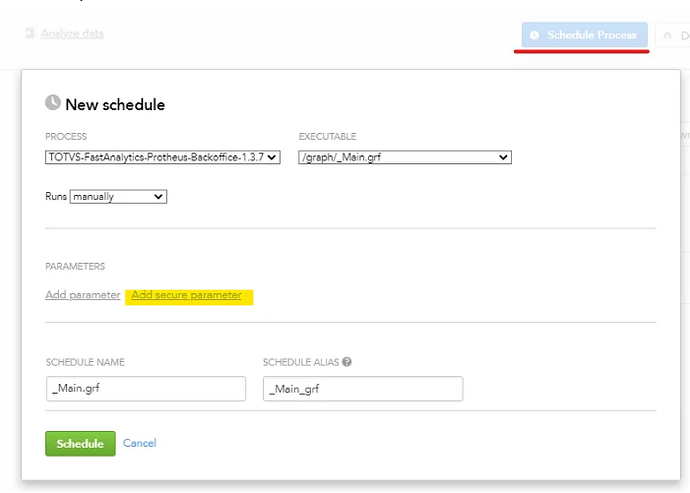Click the clock icon on Schedule Process button

tap(534, 35)
